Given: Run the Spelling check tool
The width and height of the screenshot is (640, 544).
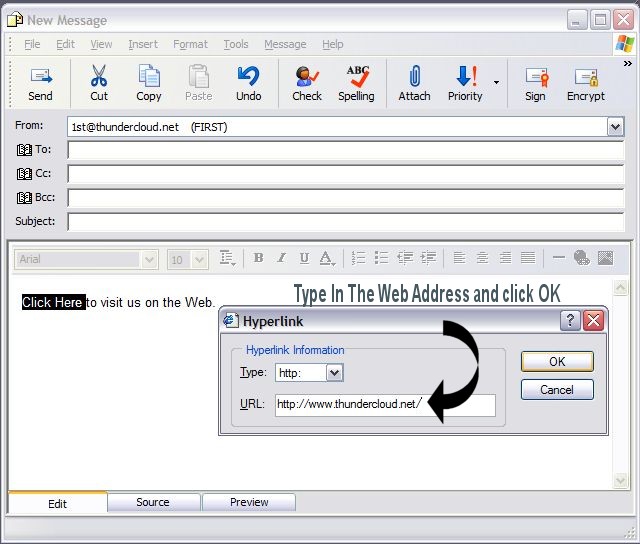Looking at the screenshot, I should pyautogui.click(x=356, y=83).
